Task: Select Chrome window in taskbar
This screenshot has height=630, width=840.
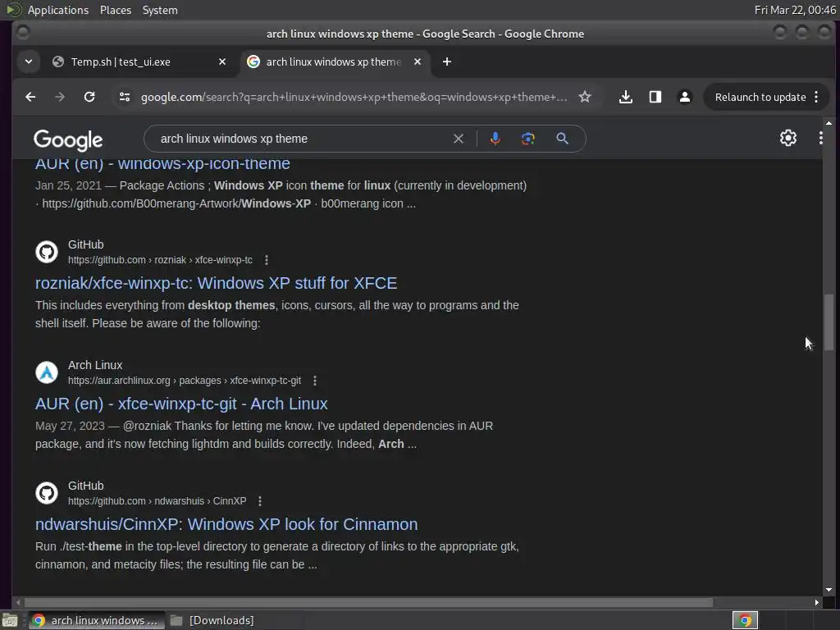Action: coord(97,620)
